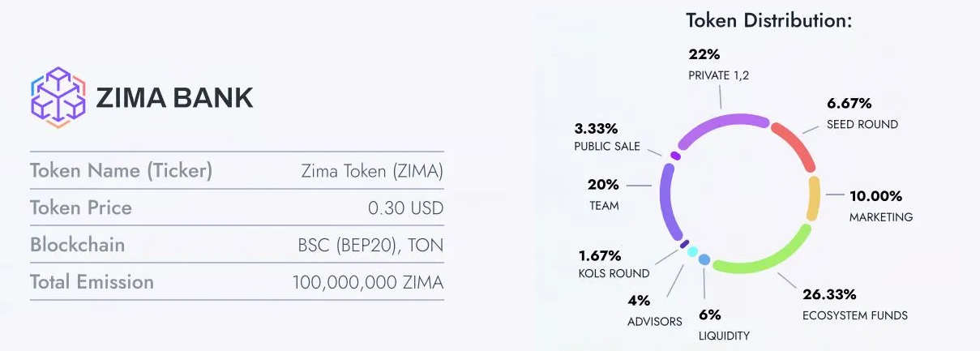Click the Zima Token (ZIMA) value
This screenshot has height=351, width=980.
coord(372,171)
